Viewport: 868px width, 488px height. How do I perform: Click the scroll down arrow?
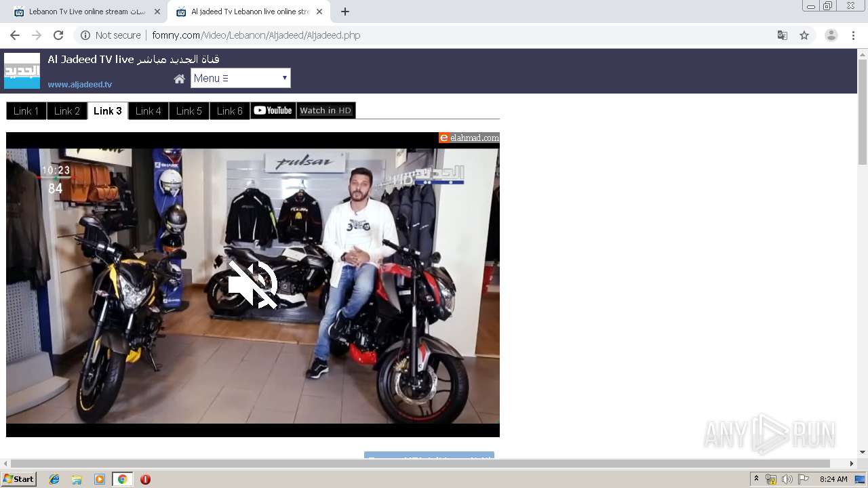(862, 452)
